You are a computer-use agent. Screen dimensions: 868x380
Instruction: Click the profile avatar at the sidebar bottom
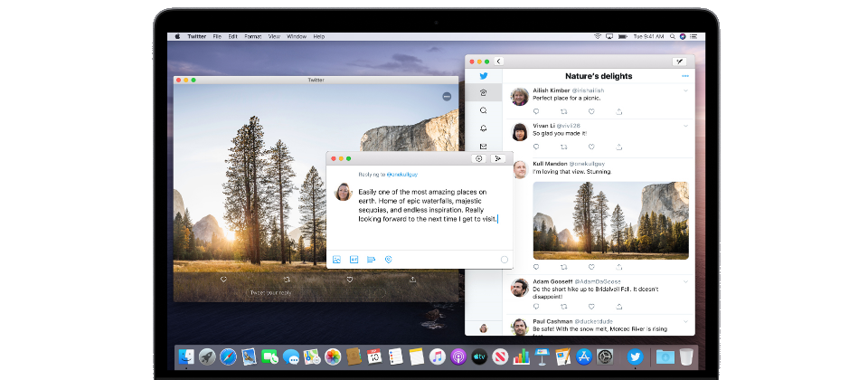[x=483, y=328]
